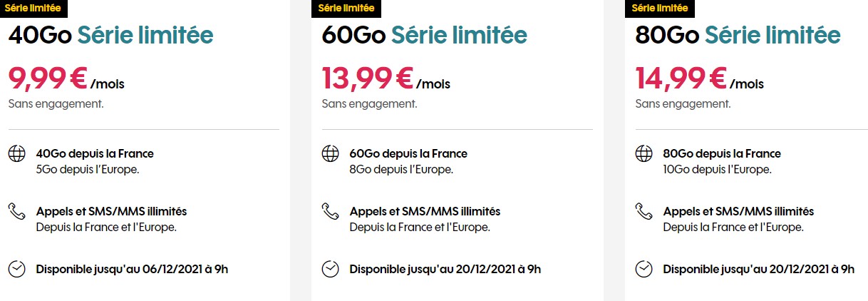
Task: Click the globe icon in the 80Go plan
Action: tap(644, 153)
